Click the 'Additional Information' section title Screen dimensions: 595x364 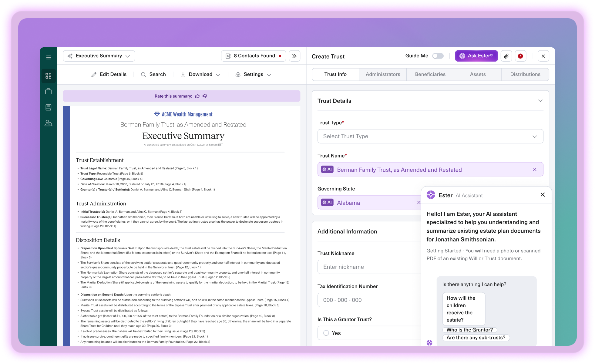pos(347,231)
